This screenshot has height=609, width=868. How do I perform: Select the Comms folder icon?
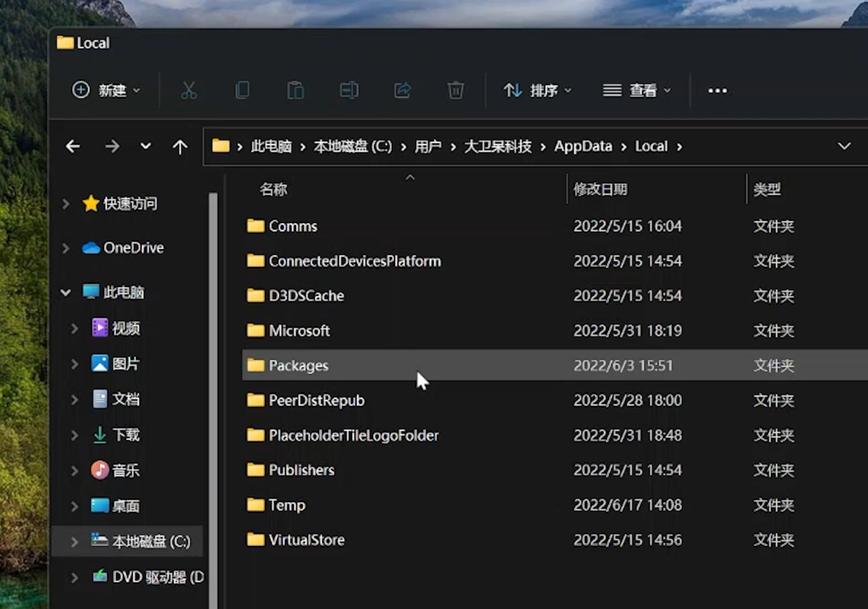tap(256, 226)
